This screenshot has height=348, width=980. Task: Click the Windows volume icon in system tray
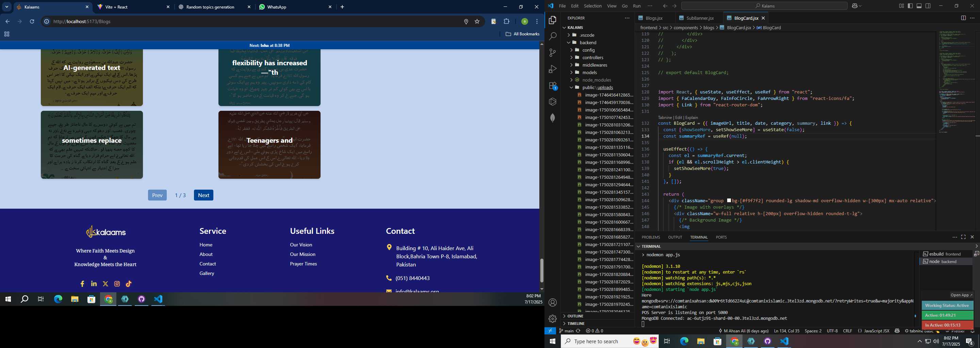click(936, 341)
